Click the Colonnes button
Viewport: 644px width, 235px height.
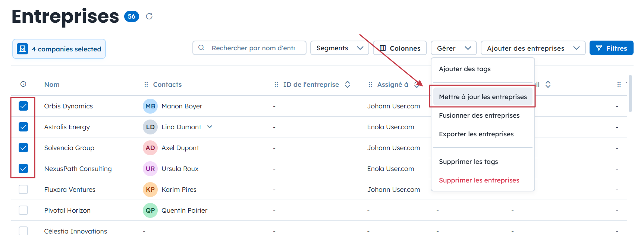click(x=400, y=48)
